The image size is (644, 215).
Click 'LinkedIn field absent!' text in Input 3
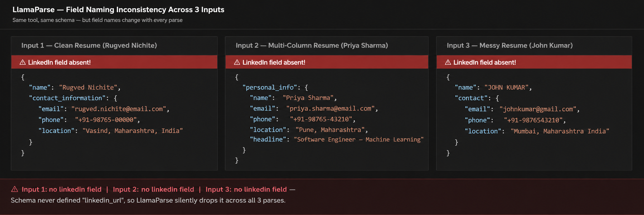click(x=484, y=62)
